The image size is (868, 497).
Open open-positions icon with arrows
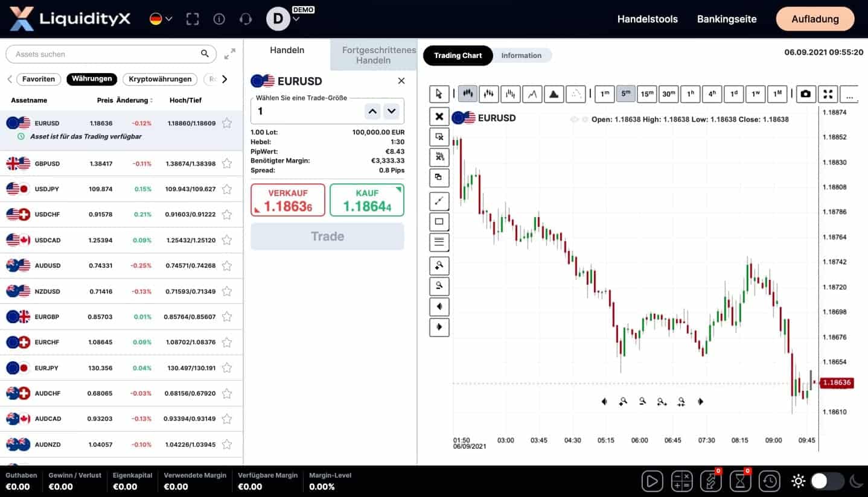click(711, 481)
